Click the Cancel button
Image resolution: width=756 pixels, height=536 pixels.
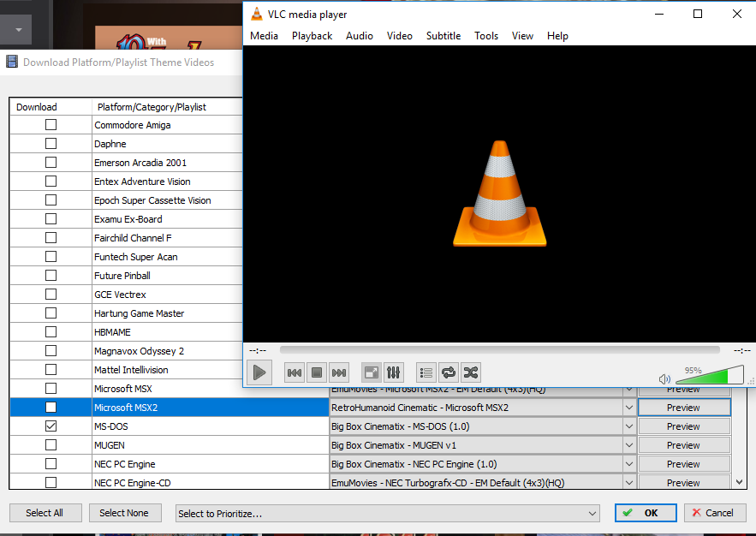tap(715, 513)
